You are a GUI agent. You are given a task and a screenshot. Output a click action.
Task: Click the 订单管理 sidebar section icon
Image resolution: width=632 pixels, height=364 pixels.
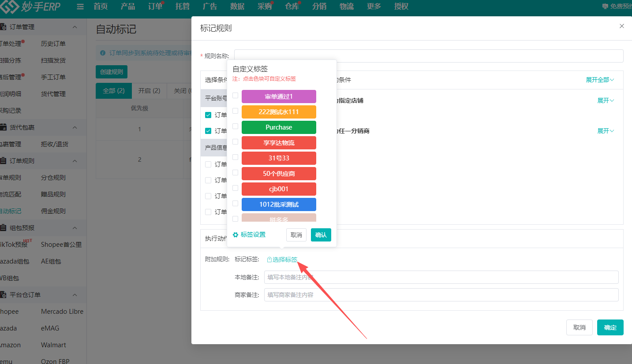coord(4,27)
